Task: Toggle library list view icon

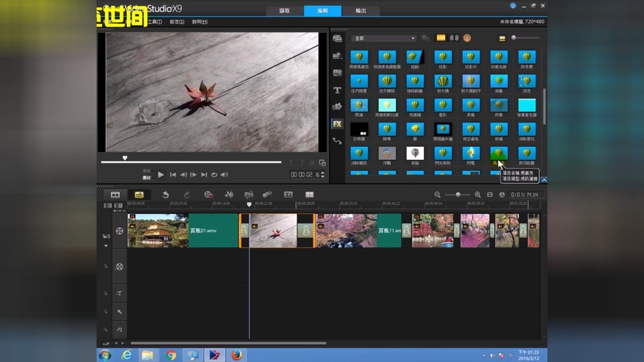Action: (502, 38)
